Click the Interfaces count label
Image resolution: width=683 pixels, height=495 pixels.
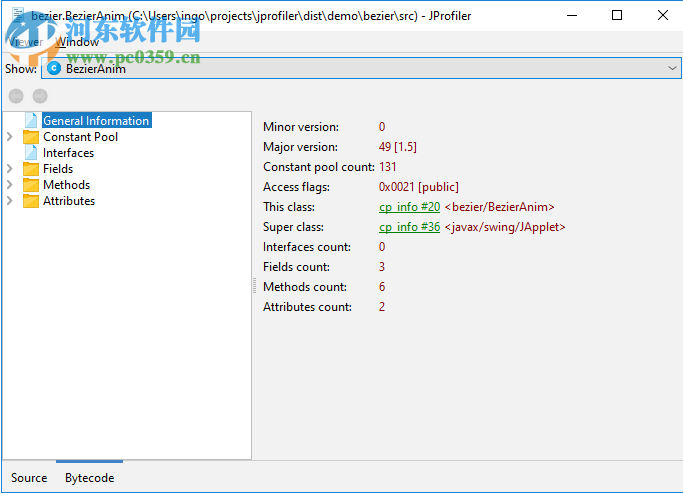[x=307, y=247]
